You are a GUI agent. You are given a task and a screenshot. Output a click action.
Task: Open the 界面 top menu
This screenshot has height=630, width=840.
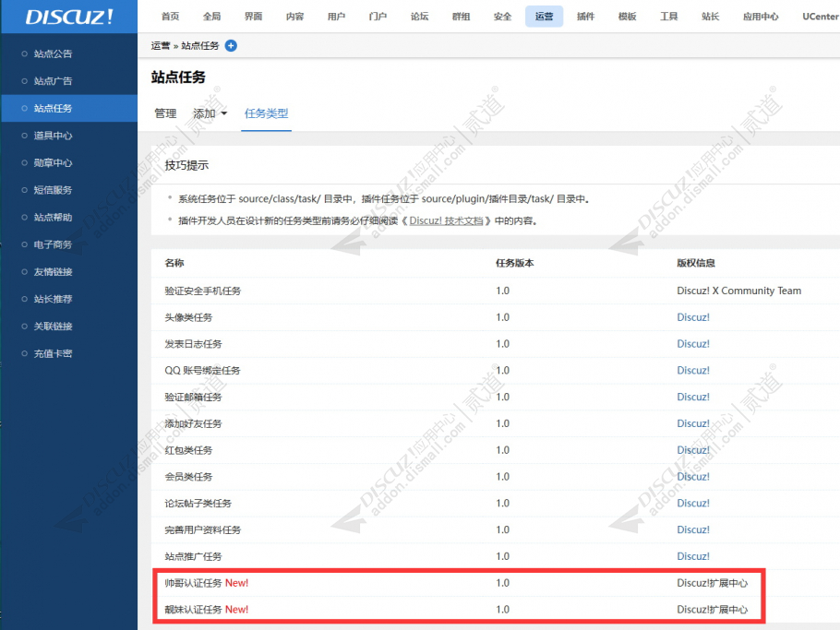pyautogui.click(x=254, y=17)
